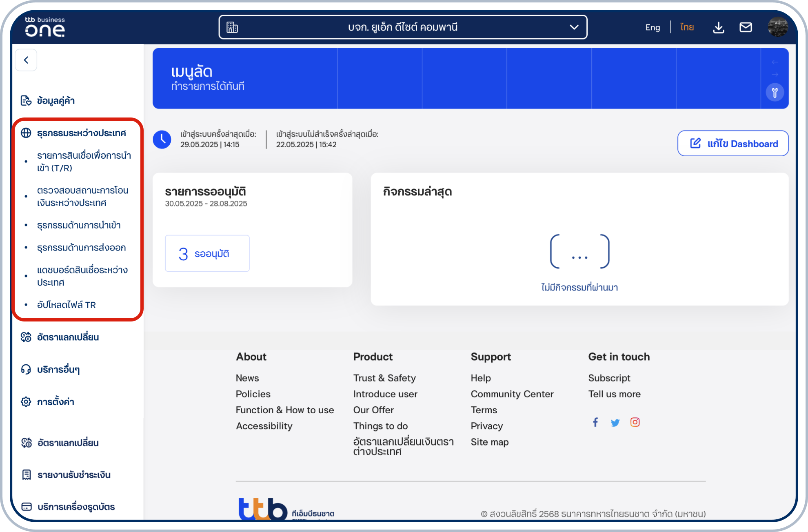Click the wrench icon in shortcut banner

click(x=775, y=93)
